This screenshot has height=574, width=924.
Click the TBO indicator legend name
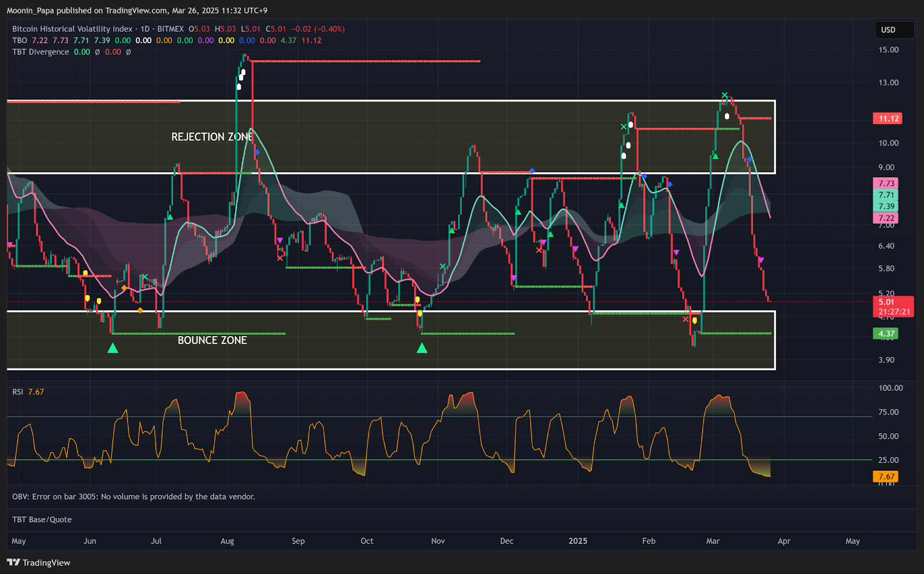point(20,40)
